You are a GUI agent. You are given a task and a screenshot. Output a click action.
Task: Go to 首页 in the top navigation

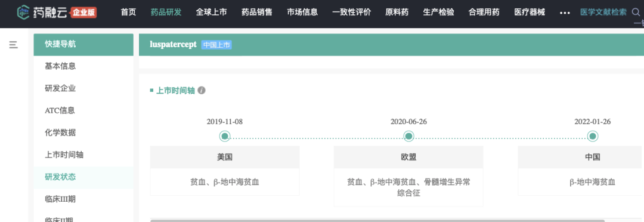pyautogui.click(x=129, y=13)
